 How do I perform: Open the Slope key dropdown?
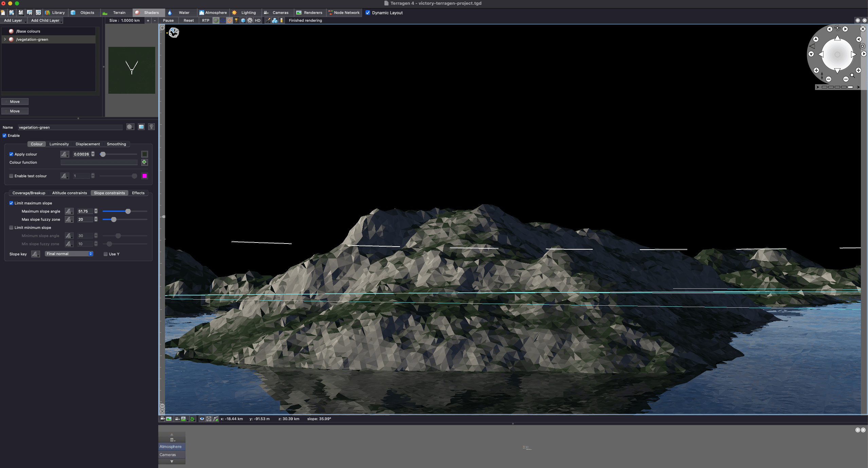click(69, 254)
